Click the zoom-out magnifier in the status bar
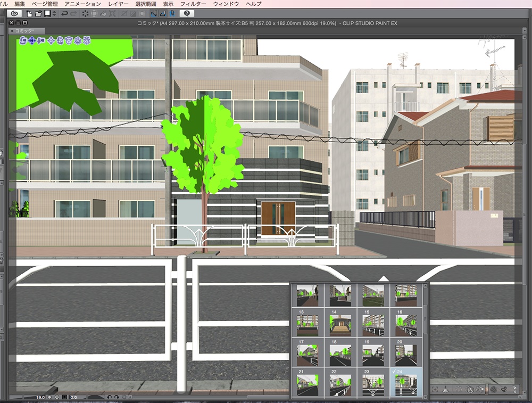 click(x=49, y=397)
